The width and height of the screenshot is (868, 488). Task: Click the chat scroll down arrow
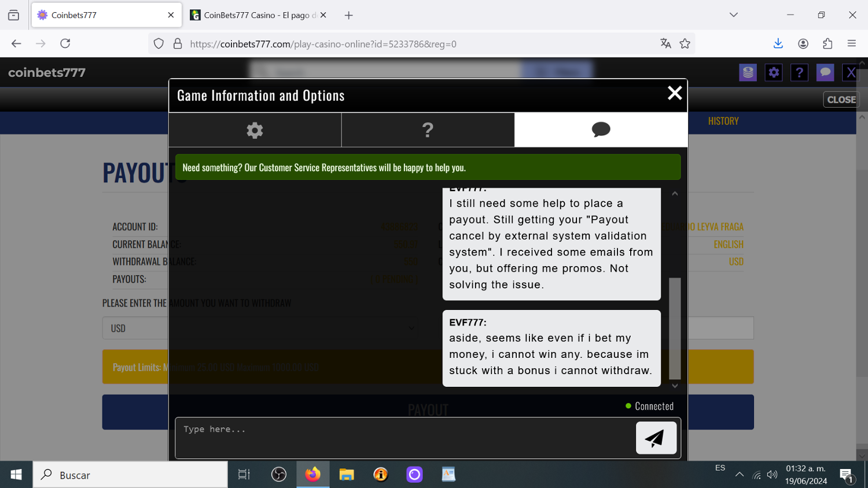(675, 386)
